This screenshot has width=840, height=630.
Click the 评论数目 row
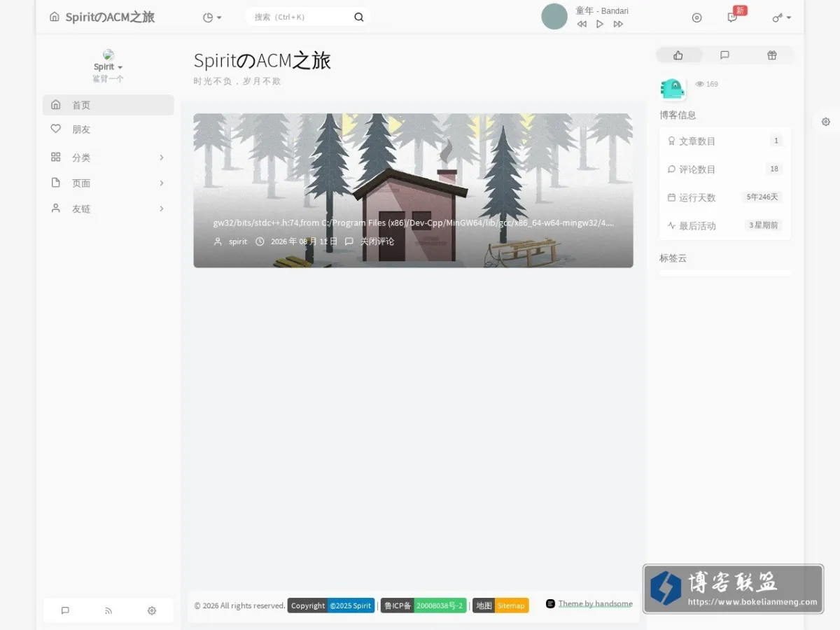[x=724, y=169]
